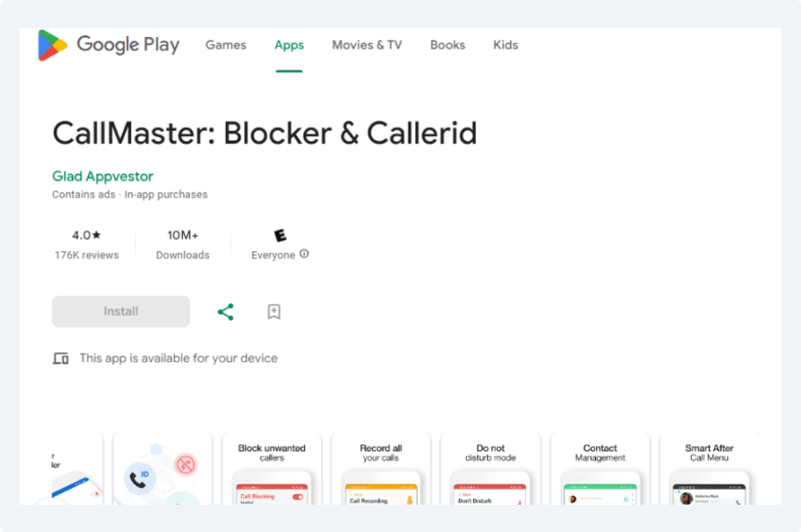Switch to the Books tab
The image size is (801, 532).
tap(448, 45)
